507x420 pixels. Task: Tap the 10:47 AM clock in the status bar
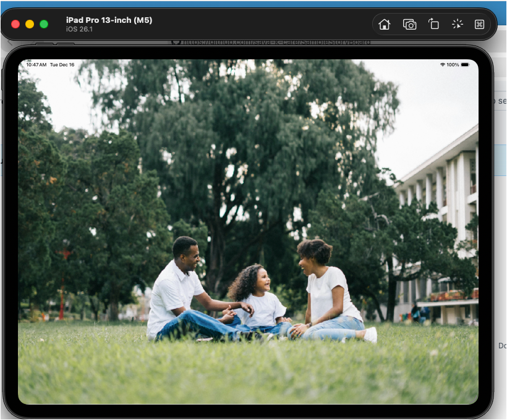(36, 64)
